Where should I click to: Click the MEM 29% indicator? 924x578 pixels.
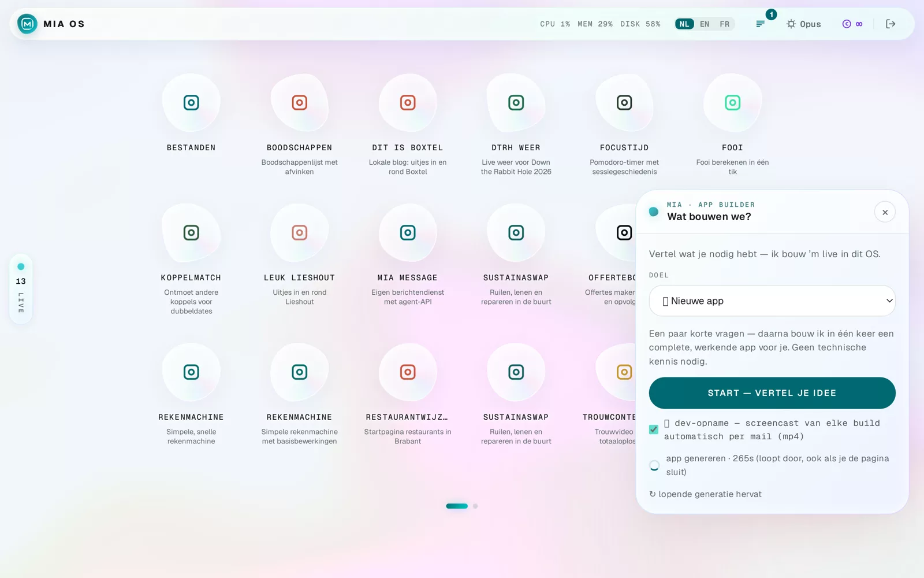point(595,24)
